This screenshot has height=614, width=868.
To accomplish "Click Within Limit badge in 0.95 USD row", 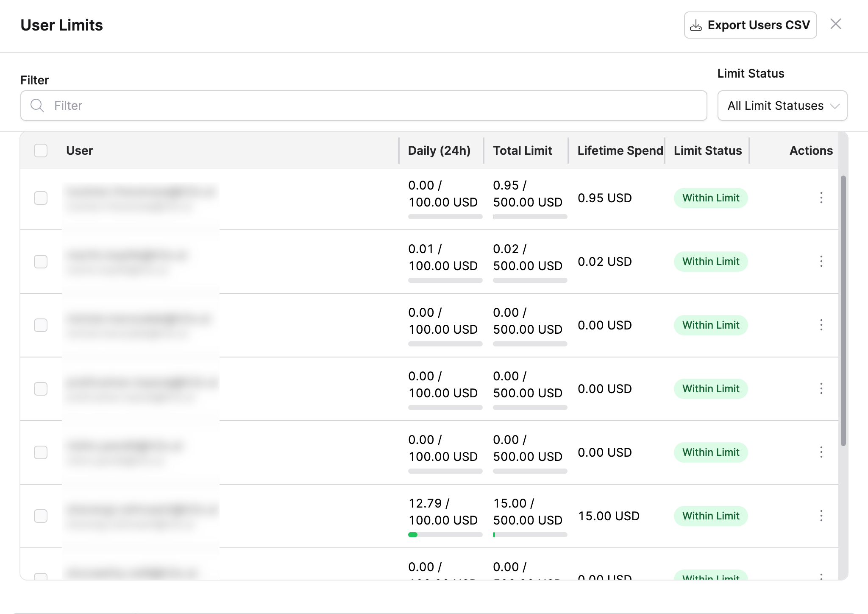I will coord(711,198).
